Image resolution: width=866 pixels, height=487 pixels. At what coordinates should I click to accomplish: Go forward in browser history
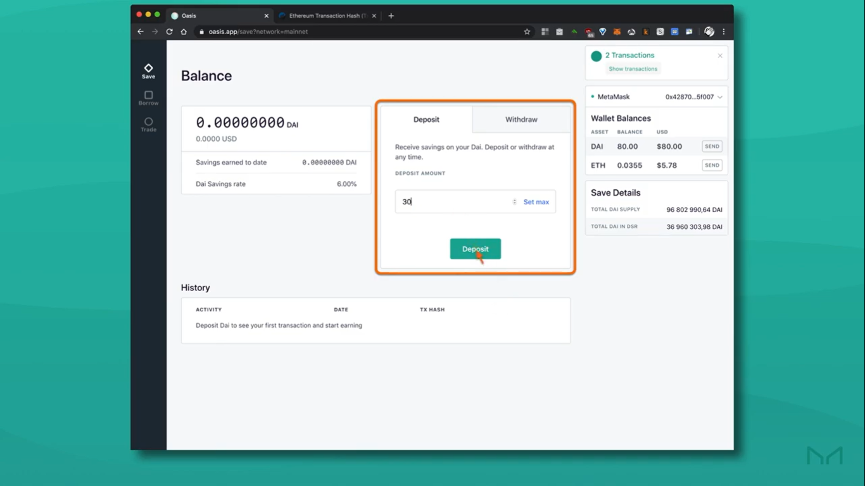coord(155,31)
